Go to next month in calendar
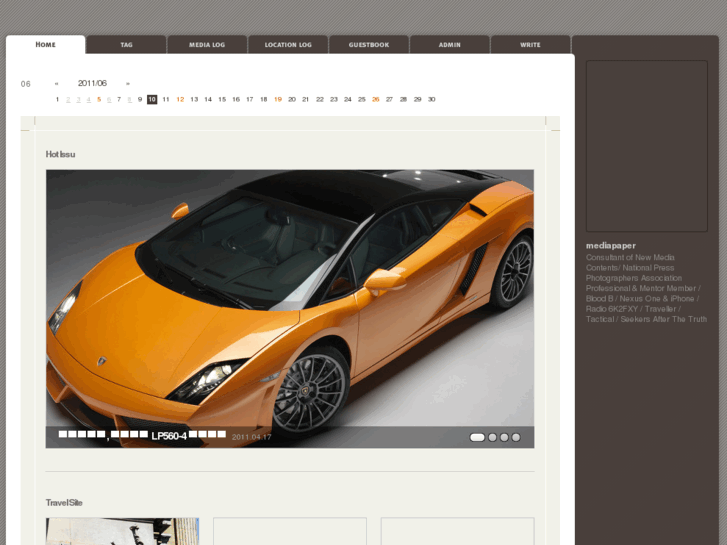 (x=128, y=84)
